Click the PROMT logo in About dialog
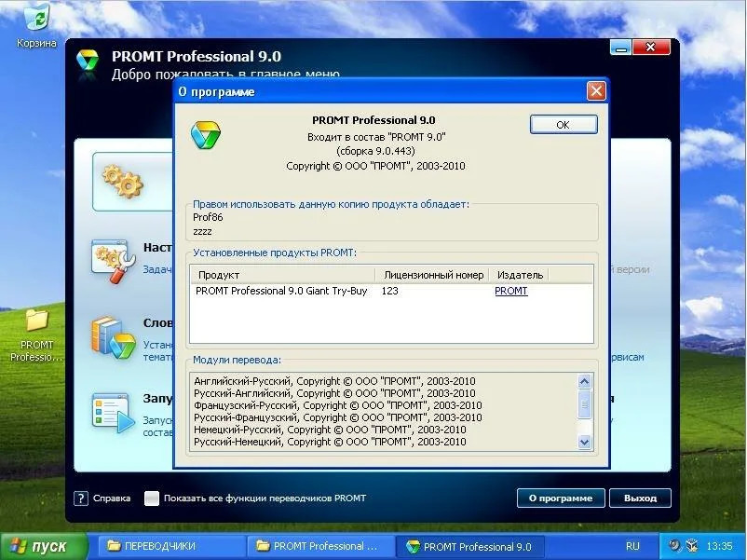Viewport: 747px width, 560px height. pos(205,135)
